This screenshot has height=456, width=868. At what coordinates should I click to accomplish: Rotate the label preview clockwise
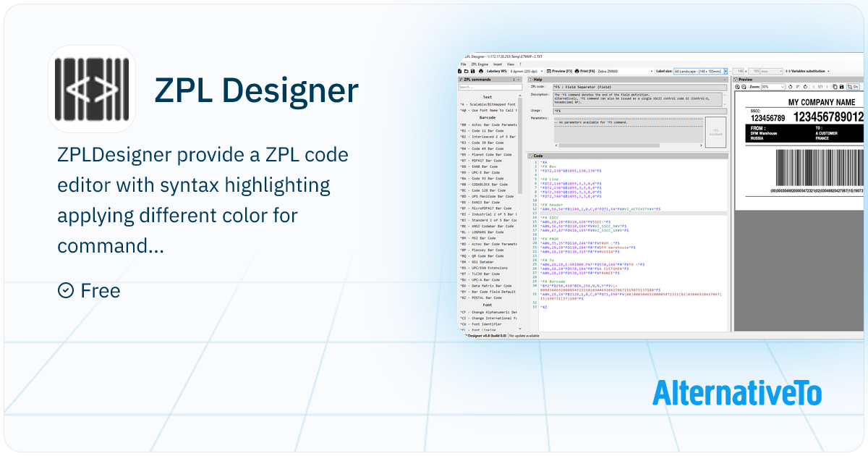[x=805, y=87]
